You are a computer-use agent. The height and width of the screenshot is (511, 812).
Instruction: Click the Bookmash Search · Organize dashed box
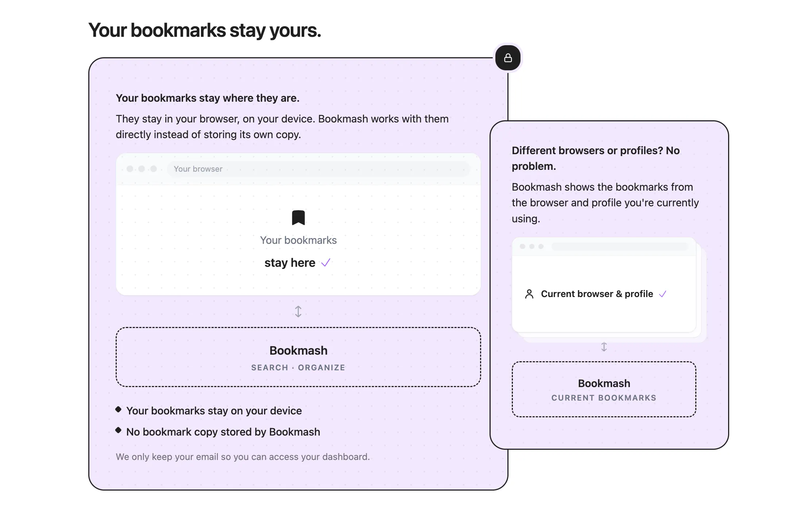pos(298,357)
